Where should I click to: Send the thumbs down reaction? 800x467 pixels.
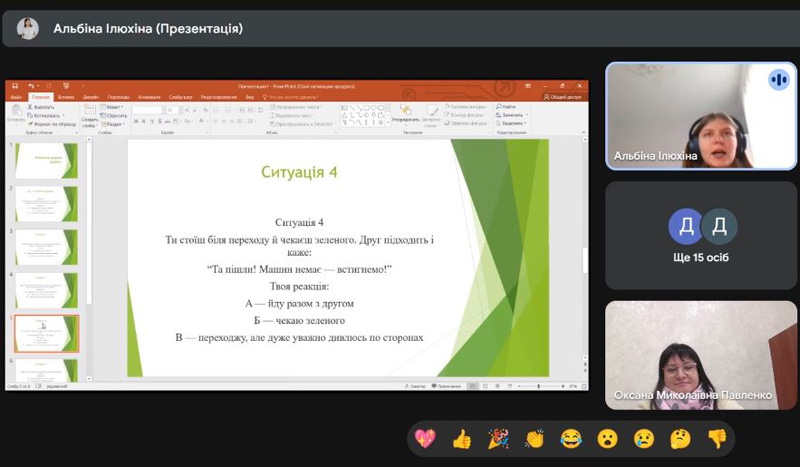pyautogui.click(x=716, y=438)
